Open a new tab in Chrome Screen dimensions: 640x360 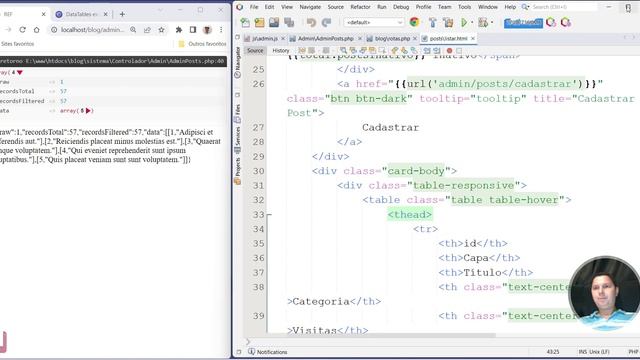pos(122,14)
